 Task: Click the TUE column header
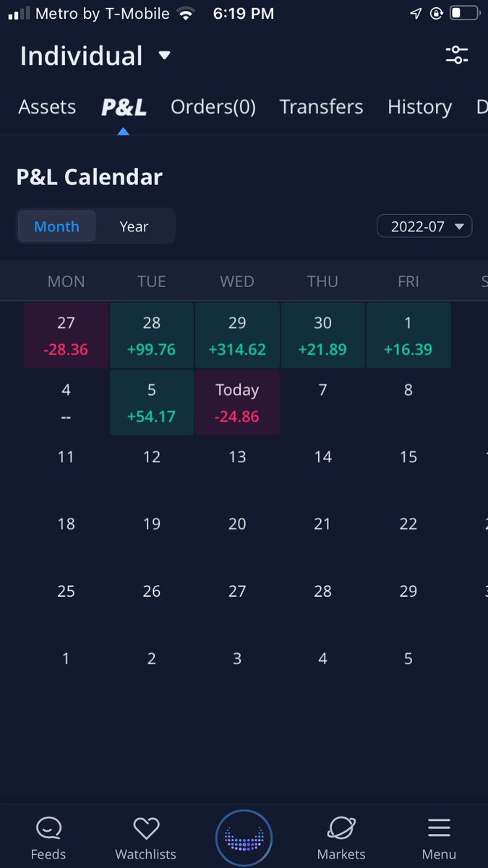click(152, 281)
